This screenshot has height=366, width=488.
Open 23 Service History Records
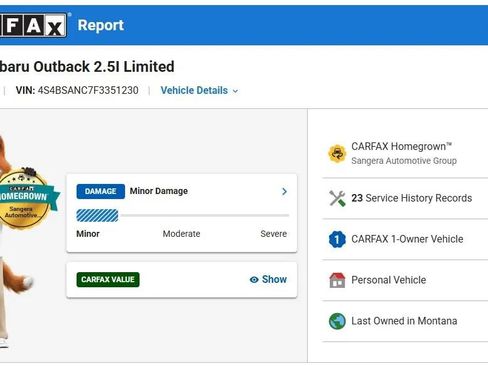click(x=405, y=198)
